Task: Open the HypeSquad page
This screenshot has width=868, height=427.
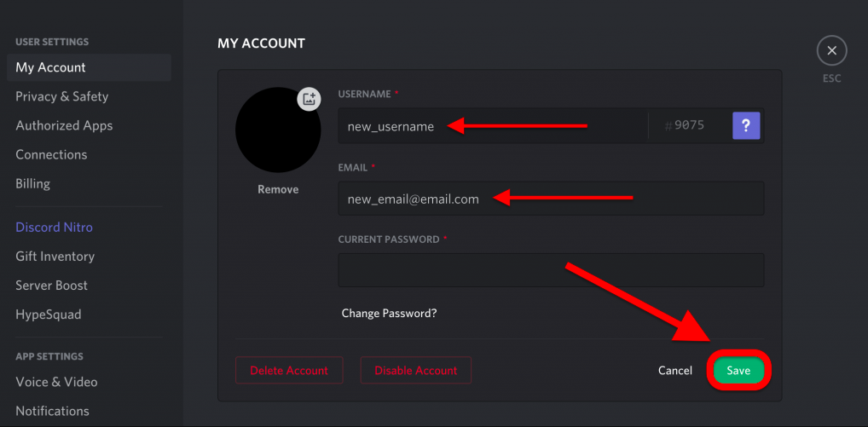Action: click(49, 314)
